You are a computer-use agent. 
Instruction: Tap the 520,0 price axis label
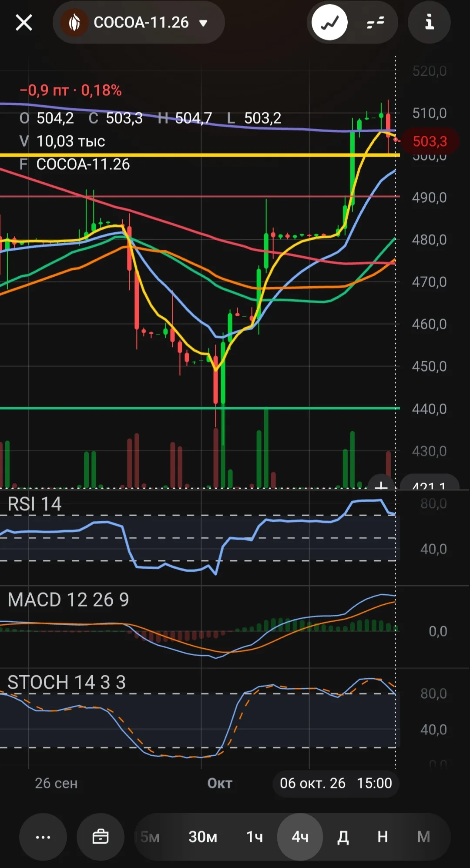point(430,71)
